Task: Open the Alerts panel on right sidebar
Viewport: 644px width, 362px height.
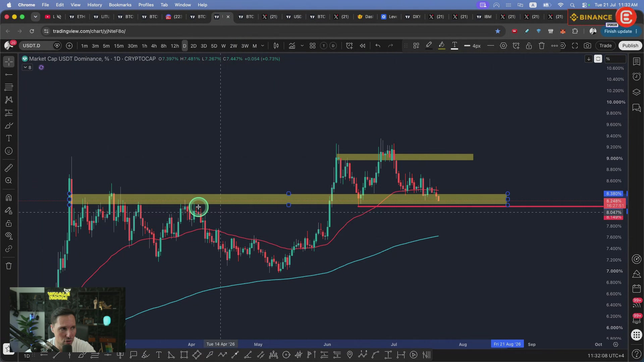Action: (636, 77)
